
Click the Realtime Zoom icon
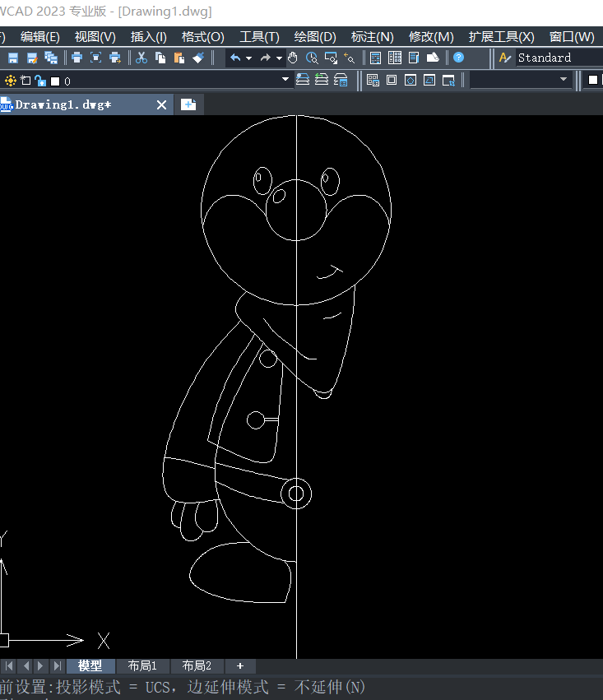(x=312, y=58)
